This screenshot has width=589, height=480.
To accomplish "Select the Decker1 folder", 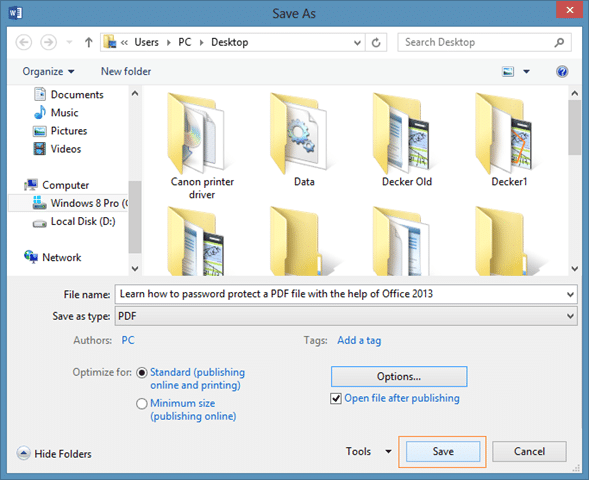I will (x=509, y=140).
